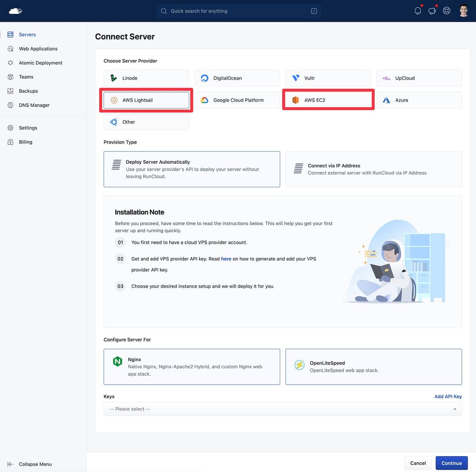Open the here link about API keys
476x472 pixels.
[226, 259]
